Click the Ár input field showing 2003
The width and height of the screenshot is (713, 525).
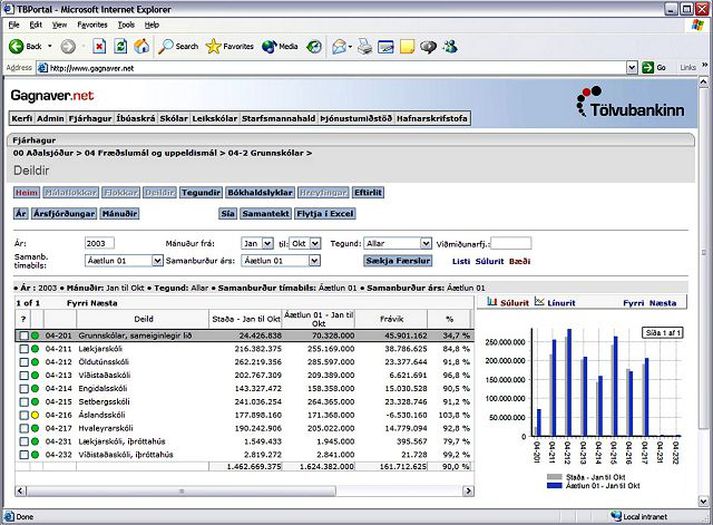[x=100, y=244]
